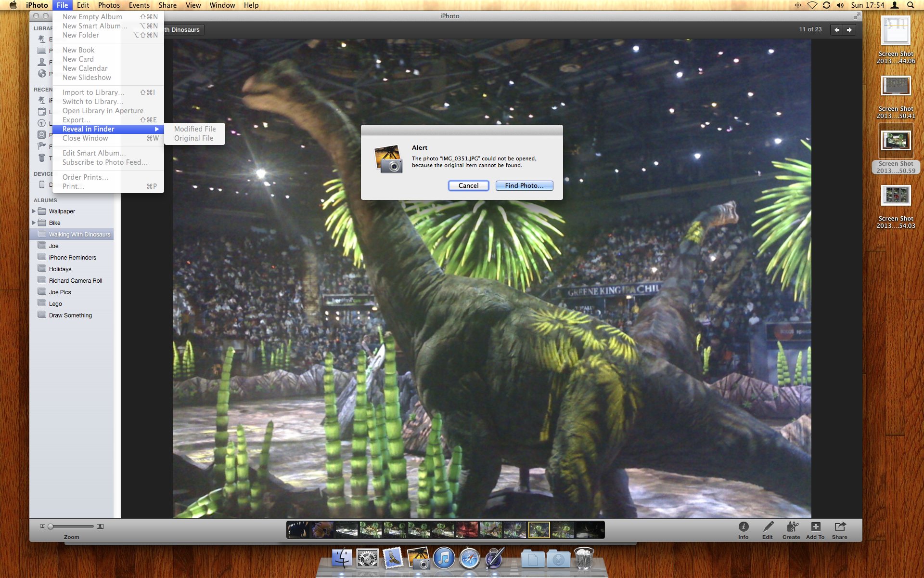Select Screen Shot 2013...44.06 desktop file
The height and width of the screenshot is (578, 924).
pos(896,39)
